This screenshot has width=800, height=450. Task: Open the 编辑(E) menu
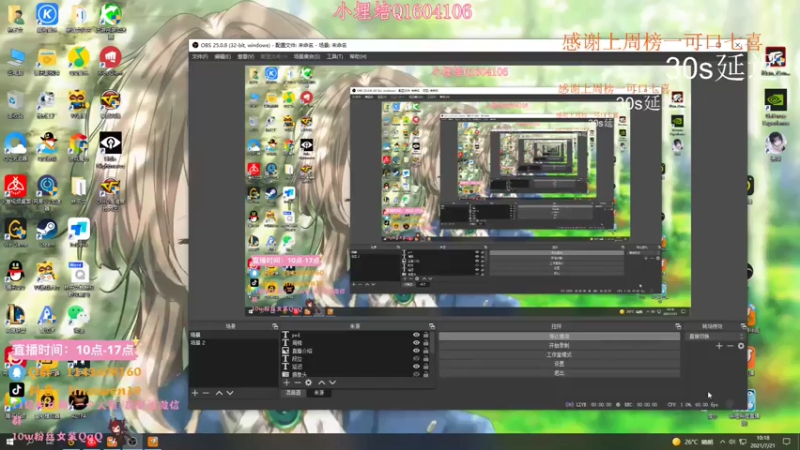click(223, 57)
